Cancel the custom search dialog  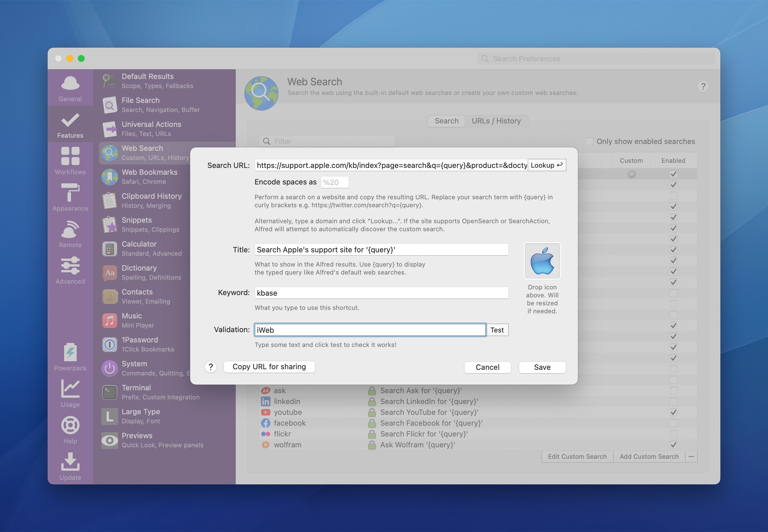tap(487, 367)
